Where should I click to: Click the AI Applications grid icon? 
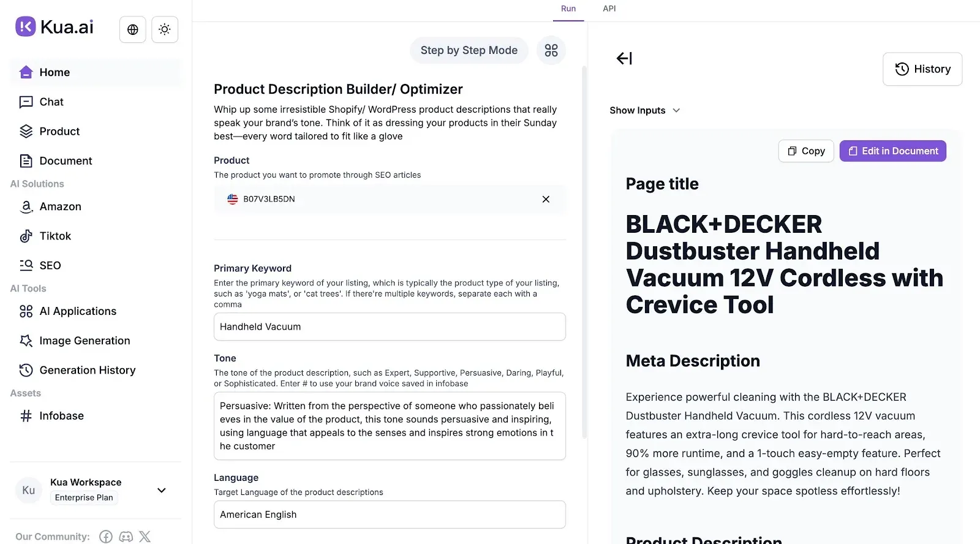(x=26, y=311)
